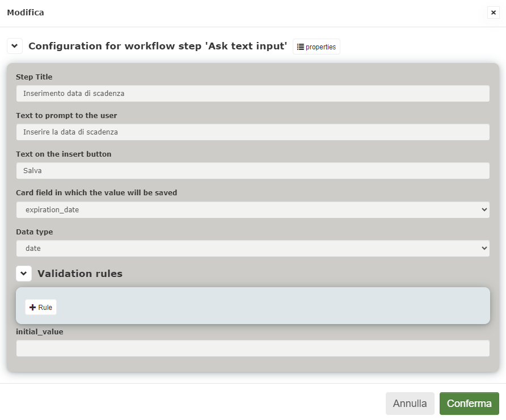Click the 'Validation rules' heading text
The height and width of the screenshot is (420, 506).
point(80,274)
